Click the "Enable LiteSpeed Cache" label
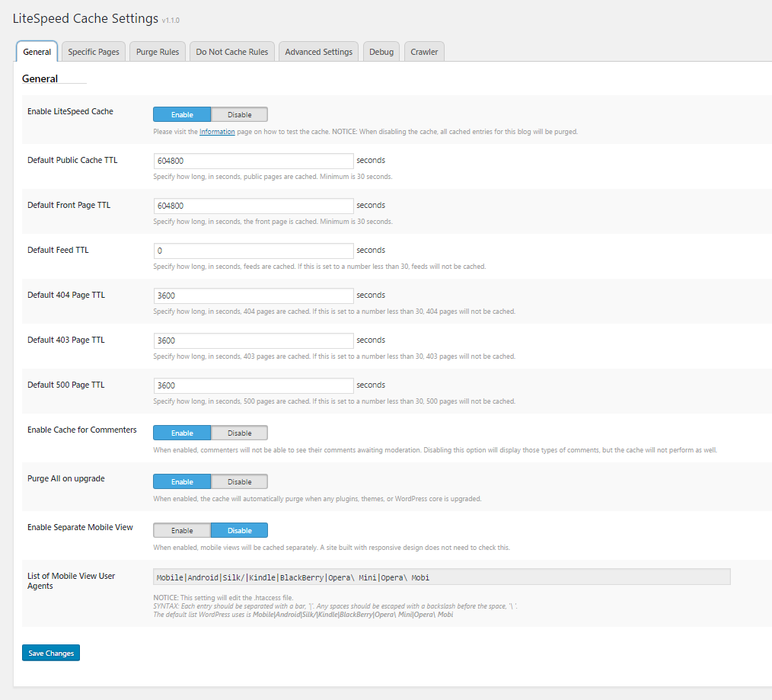Viewport: 772px width, 700px height. click(x=70, y=111)
